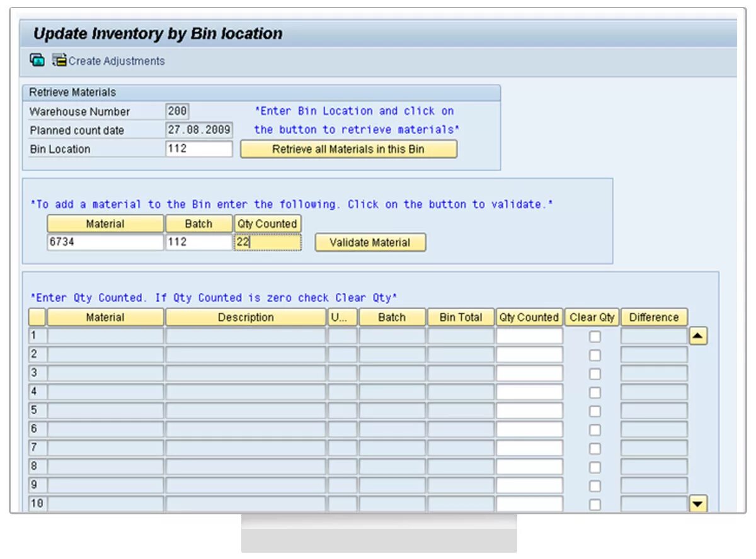Click the Warehouse Number field showing 200
This screenshot has width=756, height=559.
[x=178, y=111]
